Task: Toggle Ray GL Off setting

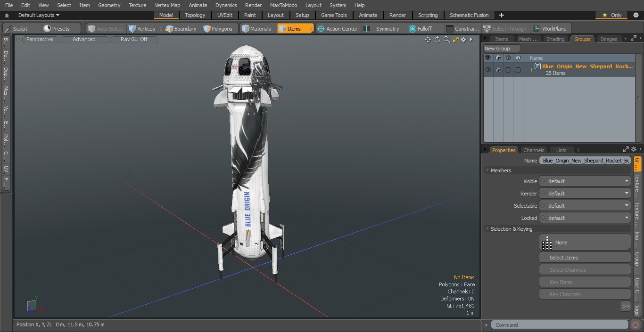Action: tap(134, 39)
